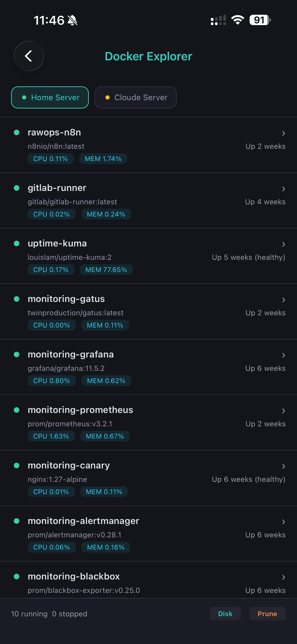Switch to the Cloude Server tab

pos(136,97)
